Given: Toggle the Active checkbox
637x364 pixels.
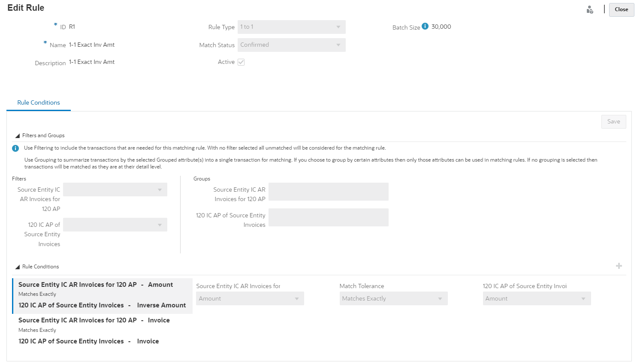Looking at the screenshot, I should 241,62.
